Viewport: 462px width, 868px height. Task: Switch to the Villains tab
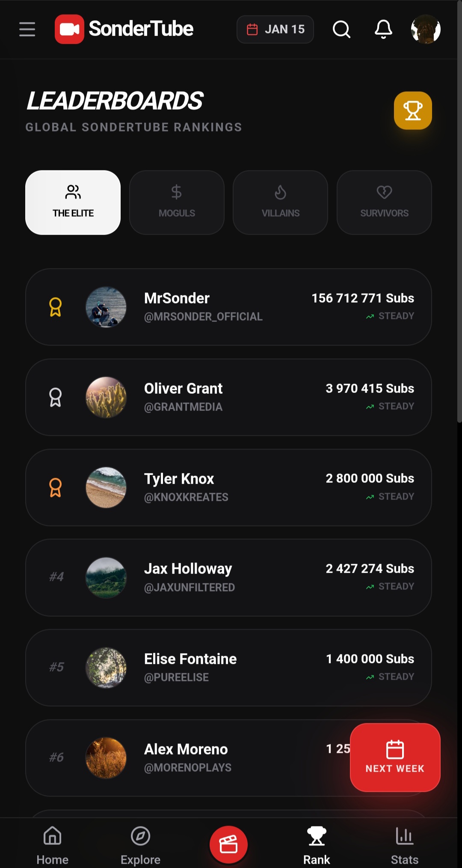281,202
